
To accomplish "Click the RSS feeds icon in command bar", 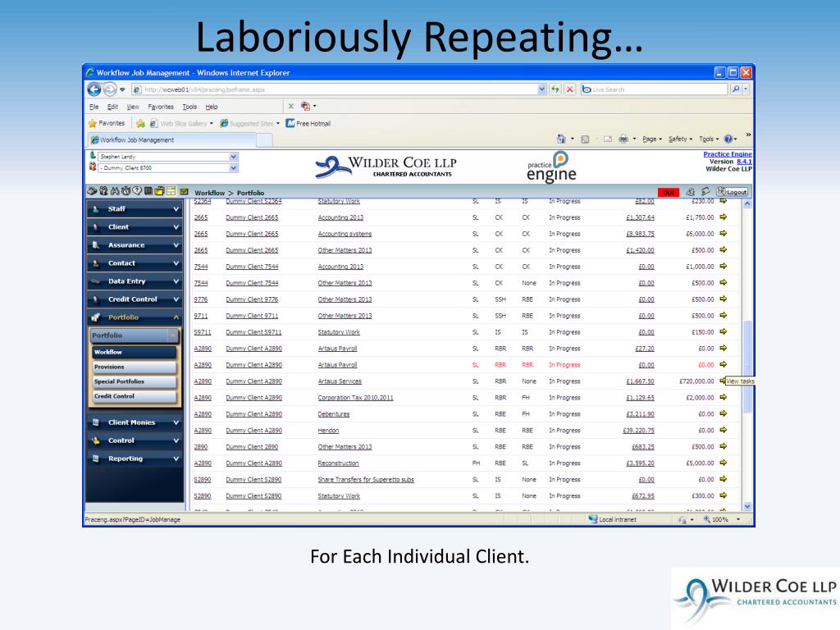I will coord(585,139).
